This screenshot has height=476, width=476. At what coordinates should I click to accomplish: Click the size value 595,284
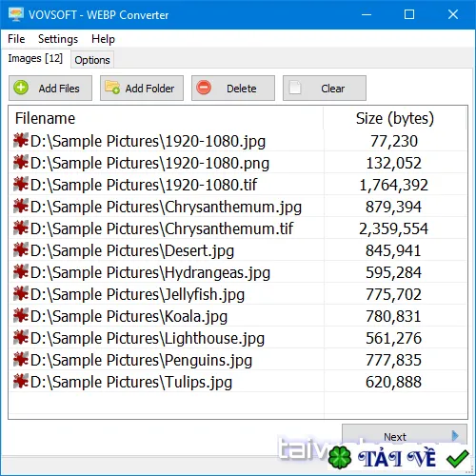point(394,272)
